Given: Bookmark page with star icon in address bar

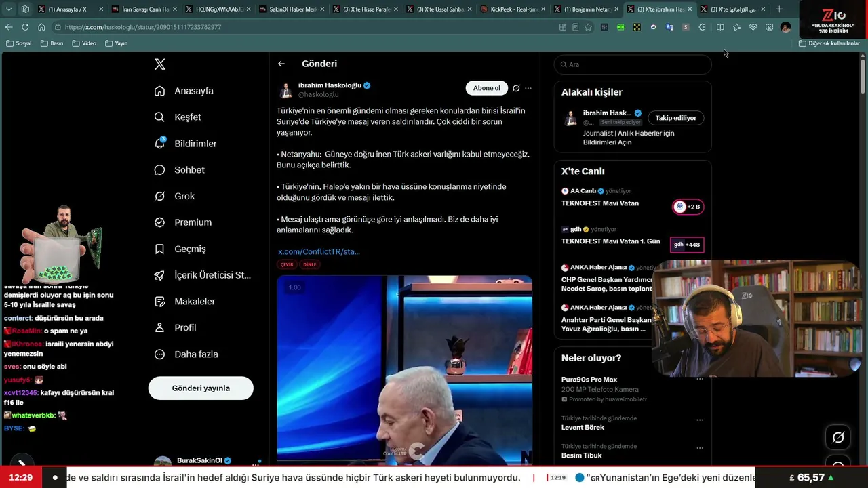Looking at the screenshot, I should pos(588,27).
